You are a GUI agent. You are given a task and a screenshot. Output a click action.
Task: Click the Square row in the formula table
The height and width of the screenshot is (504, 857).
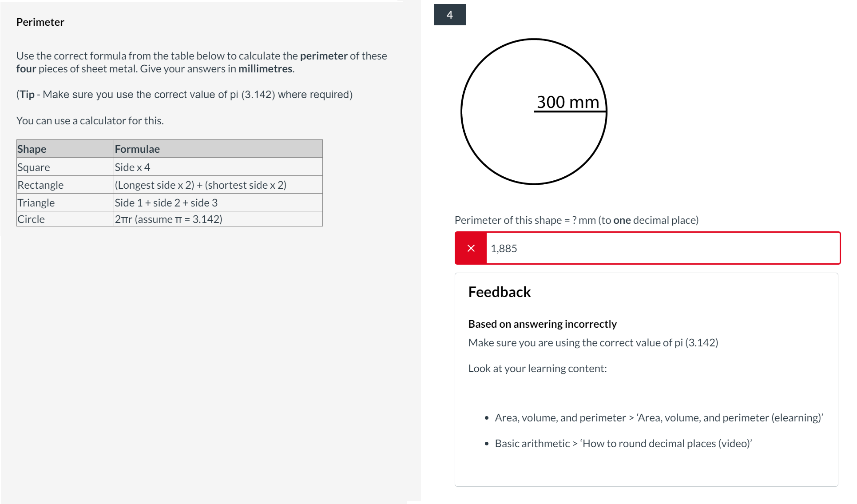point(33,167)
